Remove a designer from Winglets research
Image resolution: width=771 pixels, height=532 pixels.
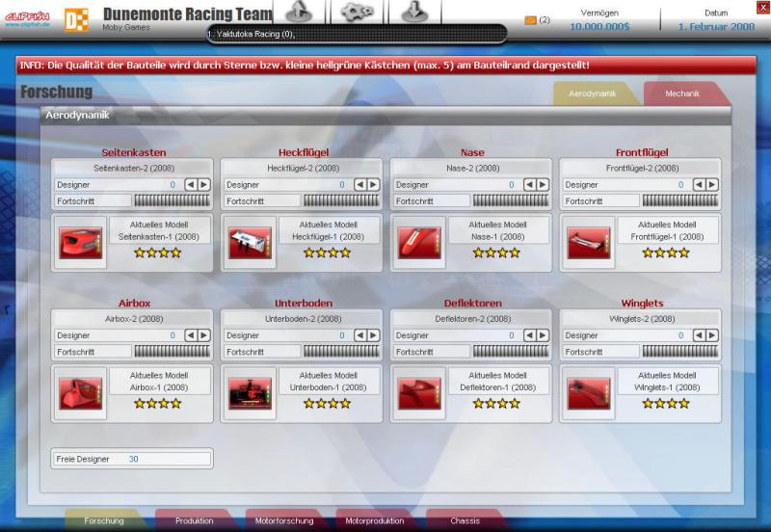(699, 335)
